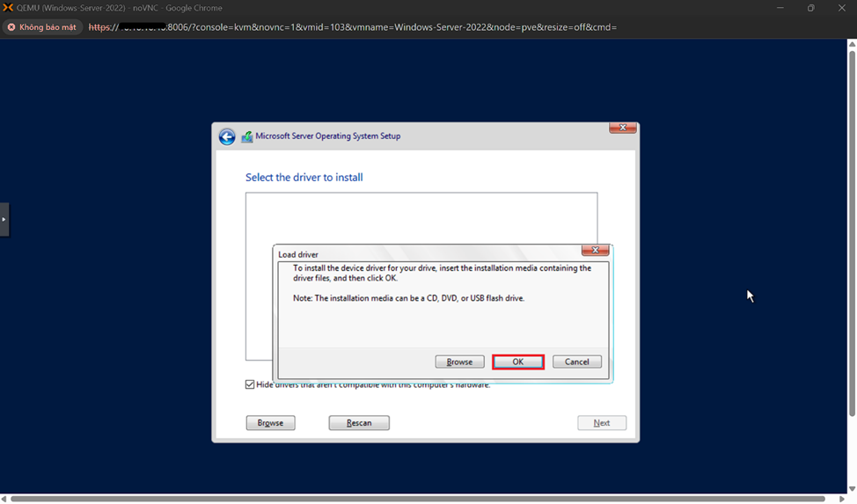Click the Next button in Setup
The height and width of the screenshot is (504, 857).
coord(602,423)
